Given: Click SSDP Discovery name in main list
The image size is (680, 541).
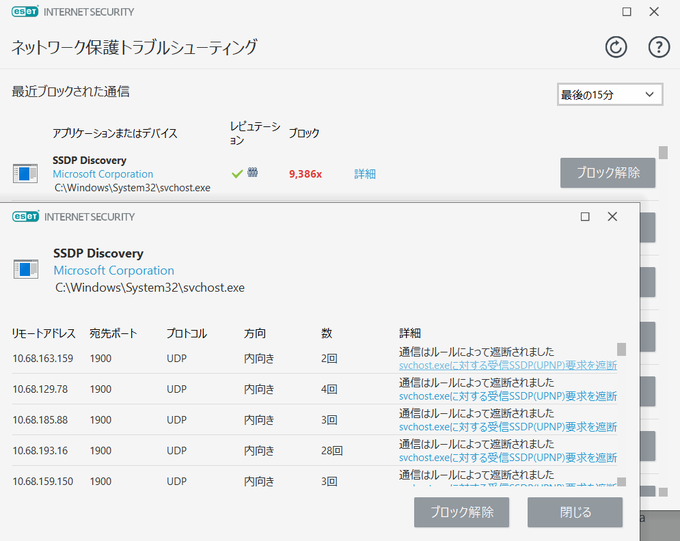Looking at the screenshot, I should point(89,161).
